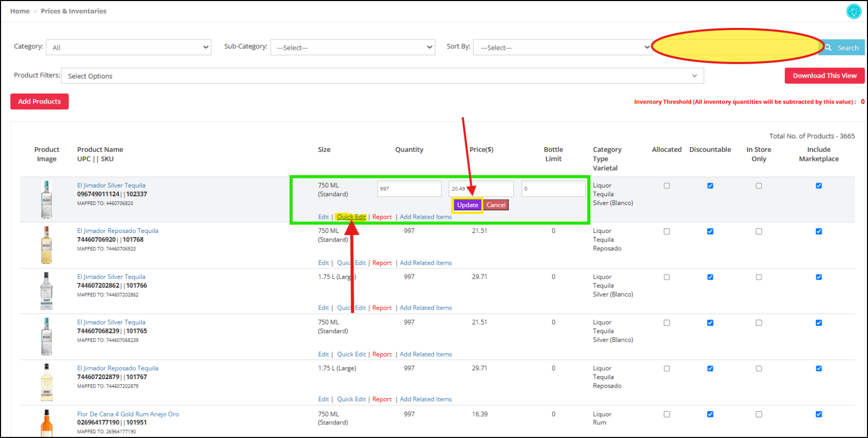This screenshot has height=438, width=868.
Task: Open El Jimador Reposado Tequila link, SKU 101768
Action: [x=117, y=231]
